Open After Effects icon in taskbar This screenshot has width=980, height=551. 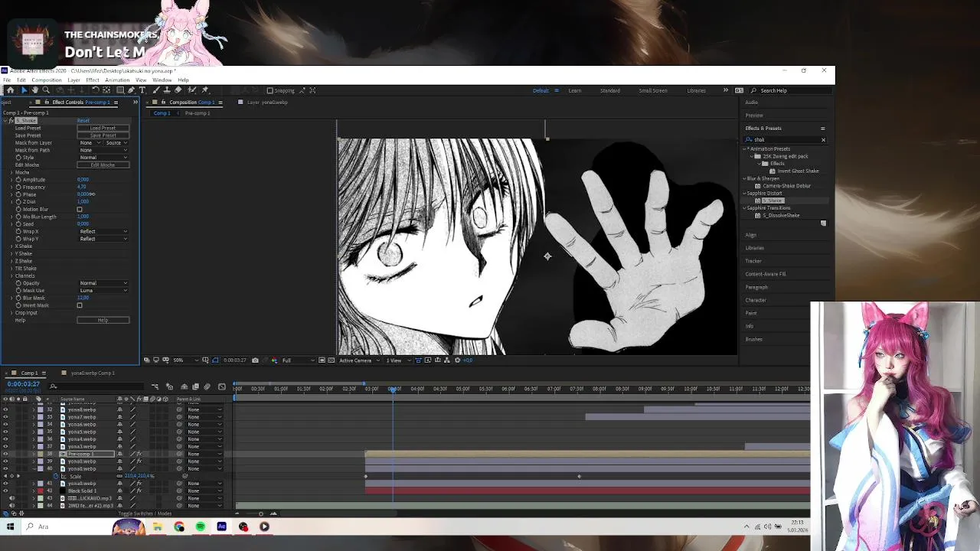(222, 527)
